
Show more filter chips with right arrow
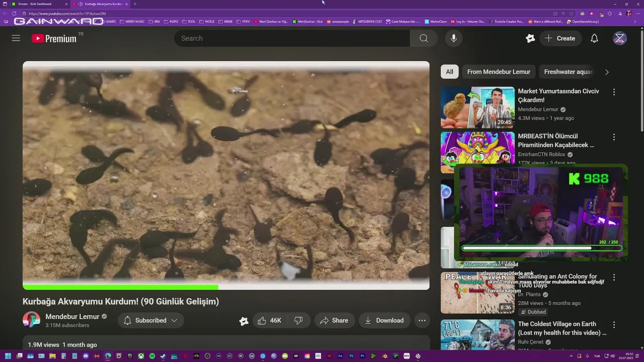(607, 72)
